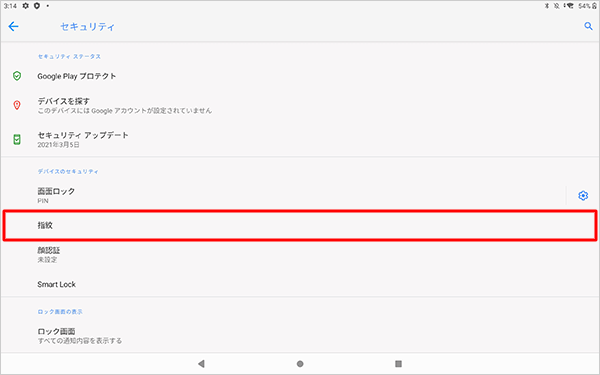
Task: Tap the back arrow in the header
Action: (13, 26)
